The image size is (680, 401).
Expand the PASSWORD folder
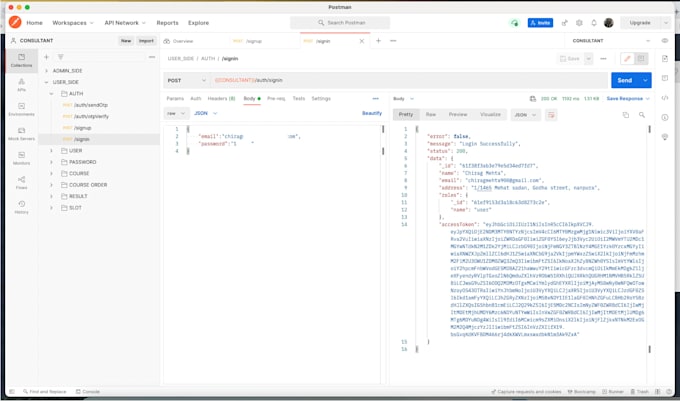51,162
